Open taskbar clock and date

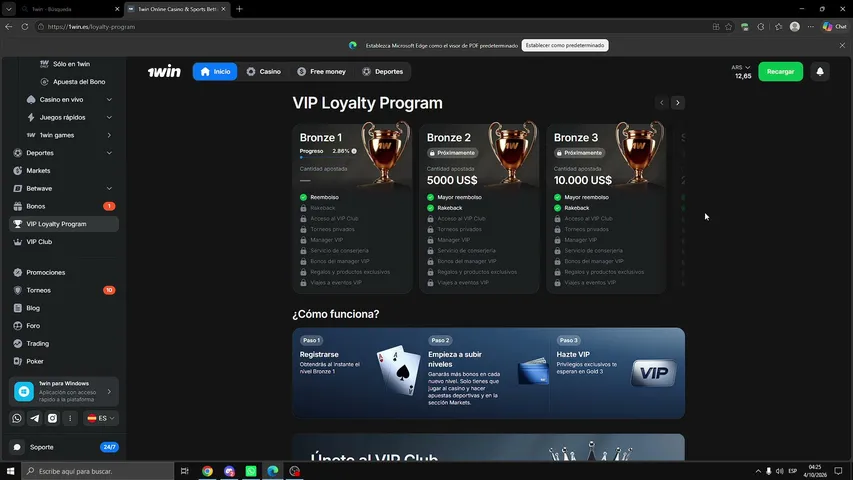click(x=814, y=471)
